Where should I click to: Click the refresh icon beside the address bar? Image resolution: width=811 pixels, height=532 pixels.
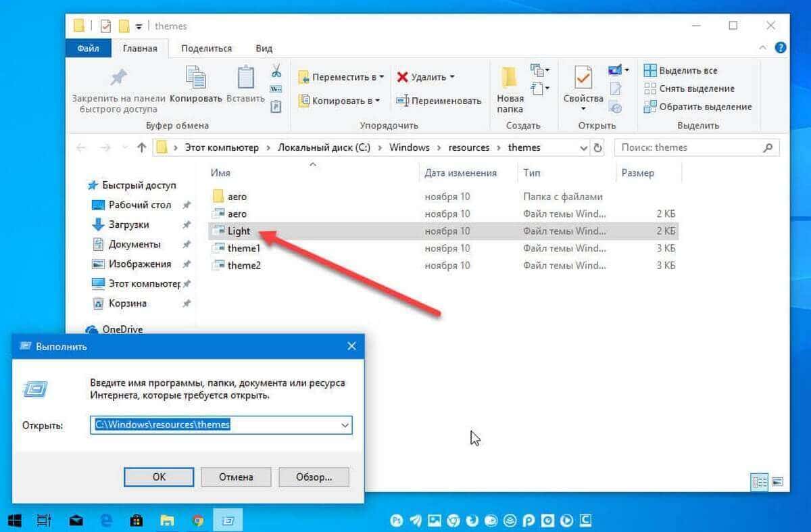597,148
